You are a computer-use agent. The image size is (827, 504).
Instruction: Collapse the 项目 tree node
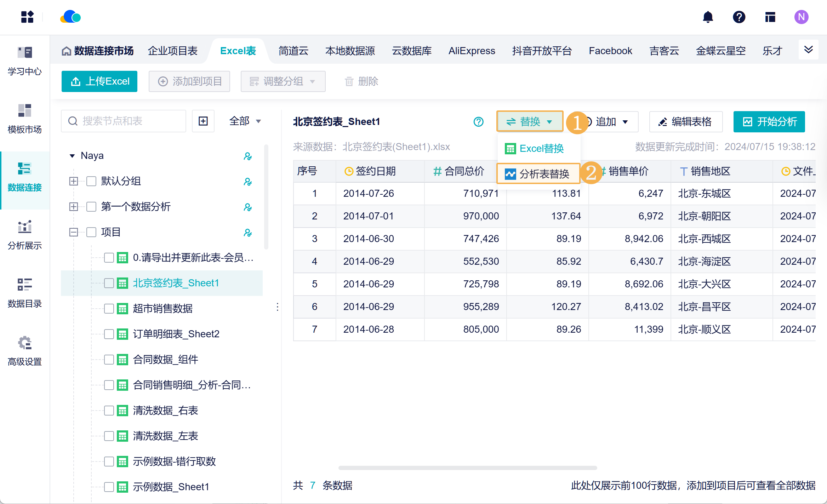tap(74, 232)
